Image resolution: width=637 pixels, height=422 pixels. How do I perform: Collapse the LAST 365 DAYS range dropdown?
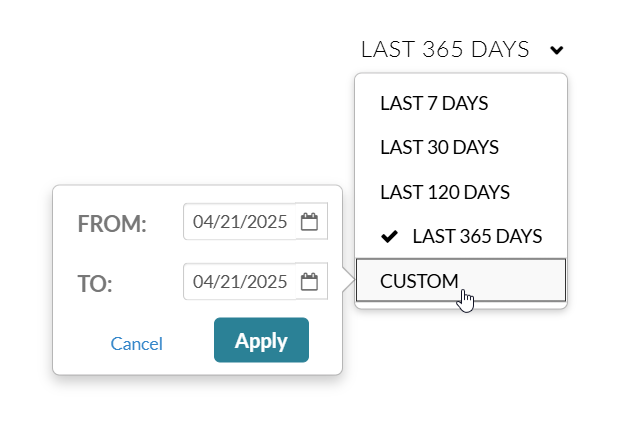[x=445, y=50]
